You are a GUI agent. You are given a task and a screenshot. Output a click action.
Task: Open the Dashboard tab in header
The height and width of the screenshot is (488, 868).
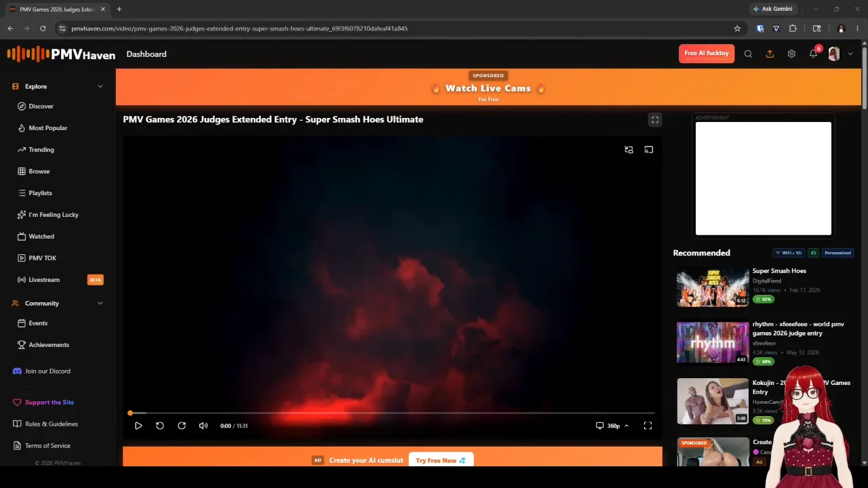(x=146, y=54)
